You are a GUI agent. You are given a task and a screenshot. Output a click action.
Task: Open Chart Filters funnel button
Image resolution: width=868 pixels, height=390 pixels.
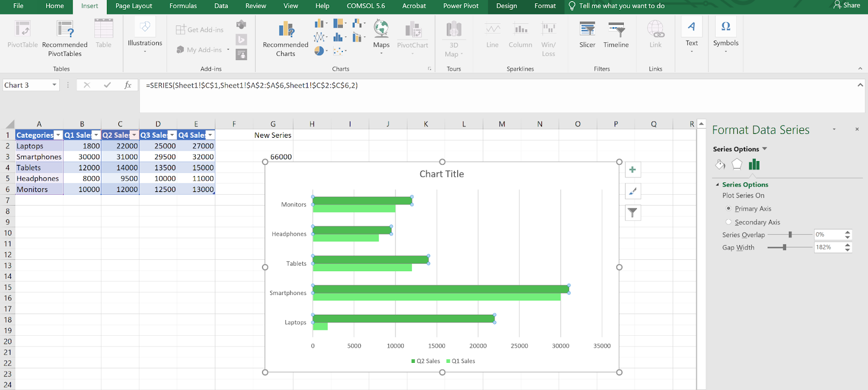(633, 213)
